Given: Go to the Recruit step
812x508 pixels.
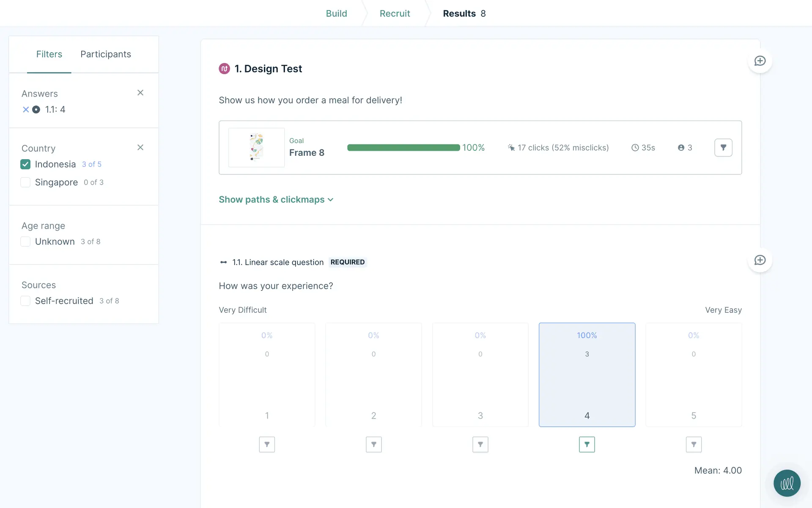Looking at the screenshot, I should pyautogui.click(x=395, y=14).
